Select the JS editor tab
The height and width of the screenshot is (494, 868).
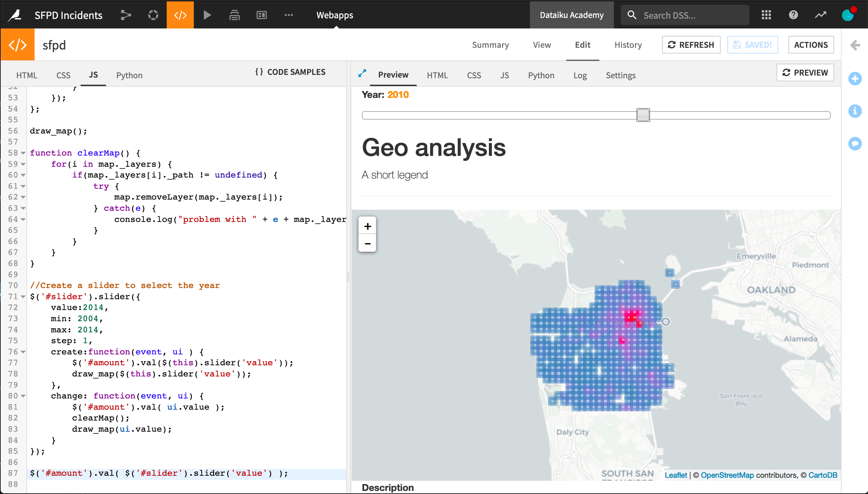[x=93, y=75]
